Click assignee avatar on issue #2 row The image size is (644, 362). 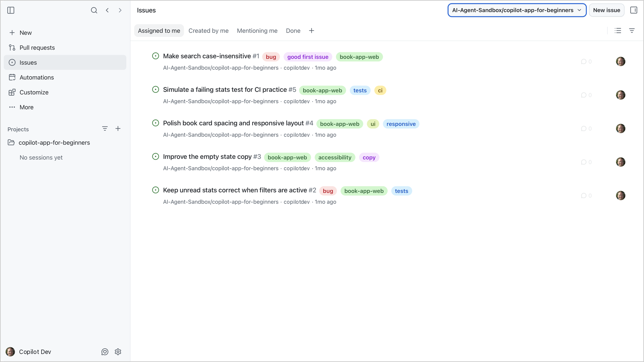(621, 196)
